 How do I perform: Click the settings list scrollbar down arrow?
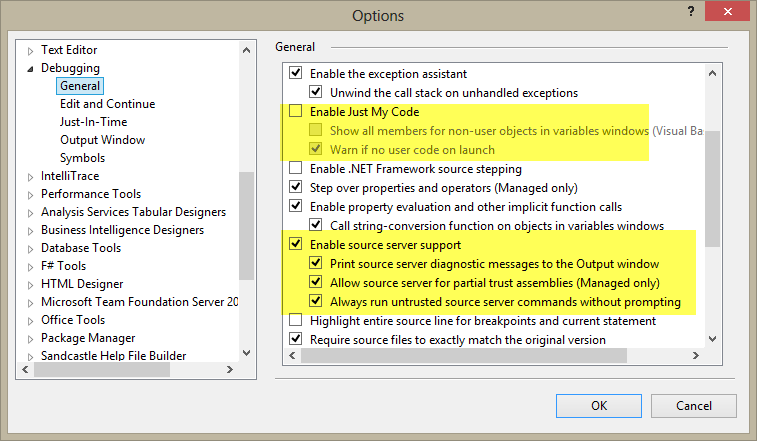pos(712,338)
